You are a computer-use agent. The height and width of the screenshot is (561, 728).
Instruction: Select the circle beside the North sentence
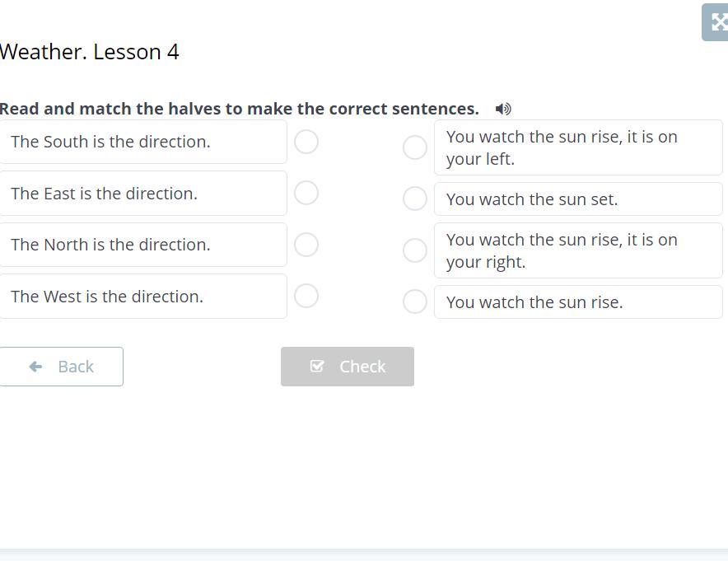[x=306, y=245]
